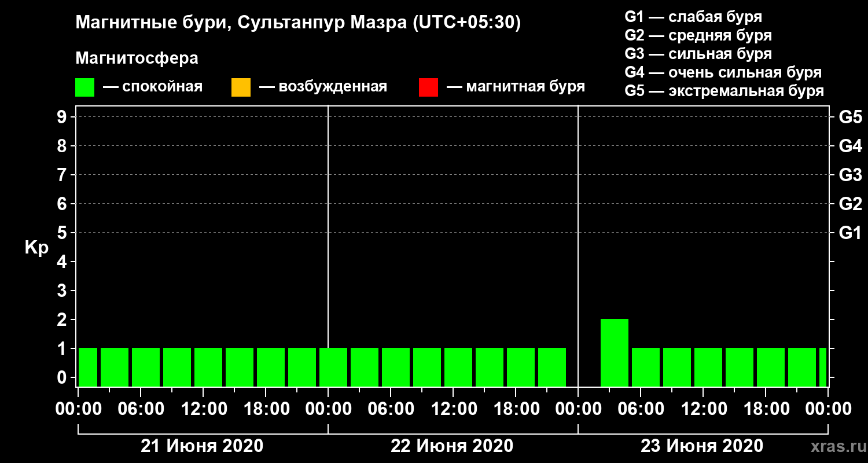The image size is (868, 463).
Task: Click the '— магнитная буря' legend label
Action: coord(516,87)
